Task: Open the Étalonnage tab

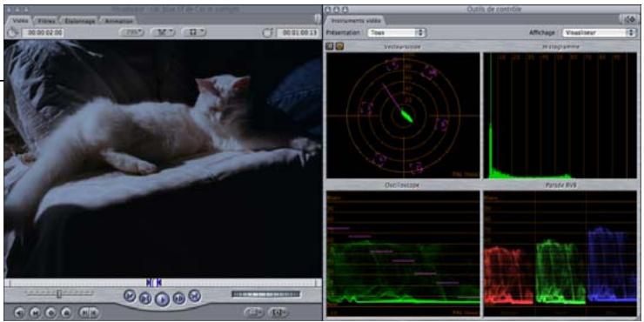Action: 80,20
